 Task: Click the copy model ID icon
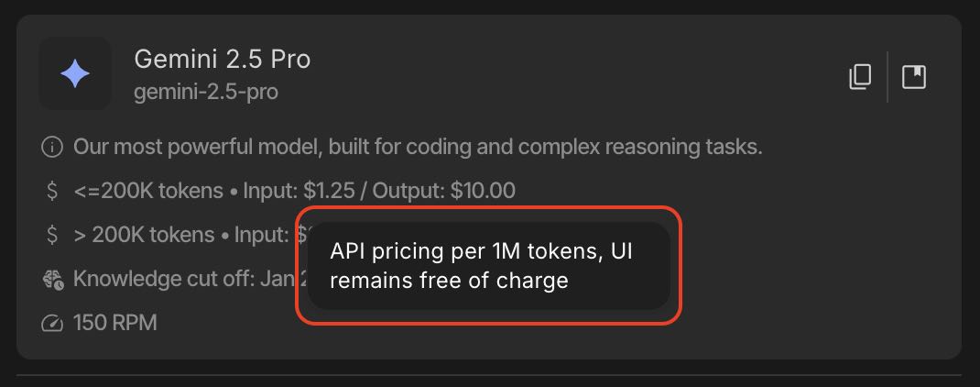tap(860, 77)
